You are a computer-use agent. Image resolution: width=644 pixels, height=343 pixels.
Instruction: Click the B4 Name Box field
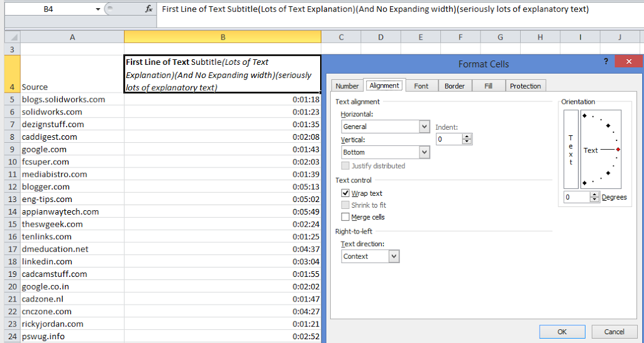click(x=49, y=9)
